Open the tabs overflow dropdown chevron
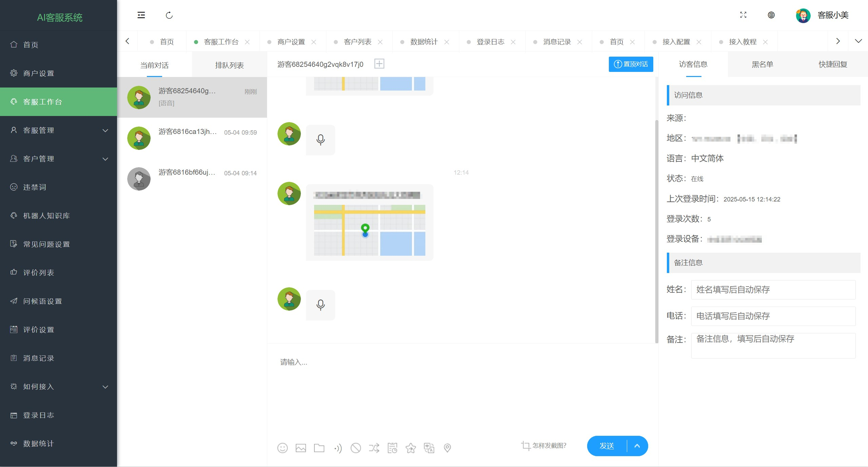Image resolution: width=868 pixels, height=467 pixels. 858,41
